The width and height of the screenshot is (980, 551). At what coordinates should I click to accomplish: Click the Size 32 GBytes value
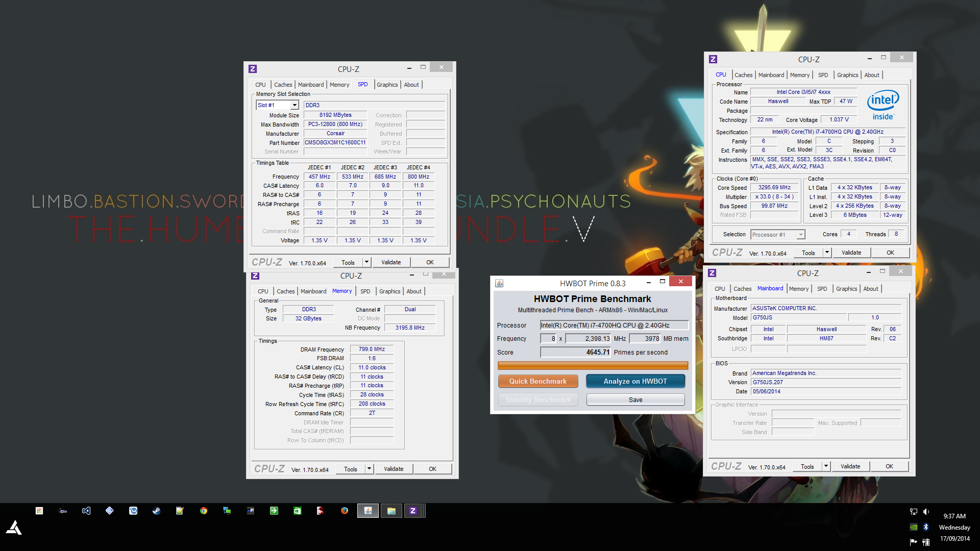[x=308, y=318]
